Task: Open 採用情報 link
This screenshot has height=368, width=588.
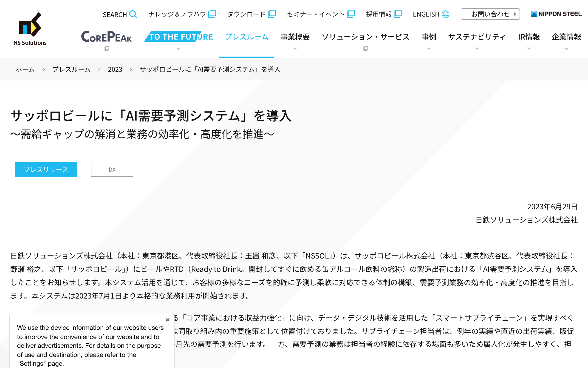Action: (x=379, y=14)
